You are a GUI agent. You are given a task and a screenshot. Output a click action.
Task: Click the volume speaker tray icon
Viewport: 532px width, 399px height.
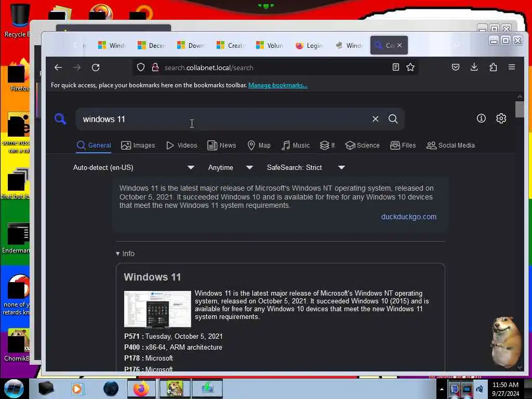click(x=480, y=389)
